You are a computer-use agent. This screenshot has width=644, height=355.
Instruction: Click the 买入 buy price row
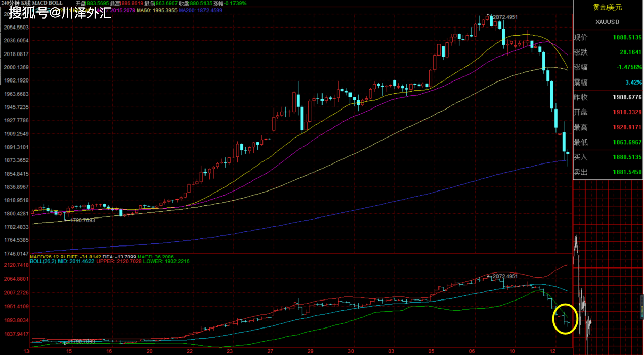pyautogui.click(x=607, y=157)
